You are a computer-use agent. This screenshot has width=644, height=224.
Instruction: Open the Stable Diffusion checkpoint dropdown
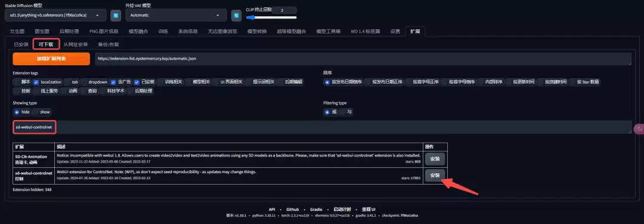pos(55,16)
